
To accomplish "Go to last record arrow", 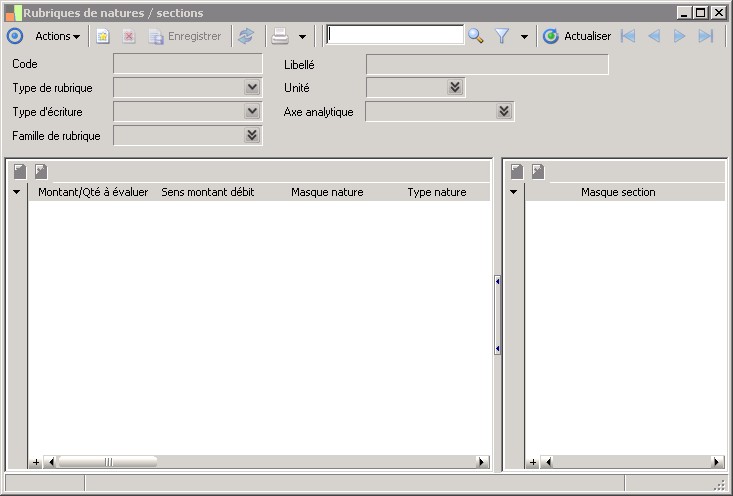I will click(x=705, y=36).
